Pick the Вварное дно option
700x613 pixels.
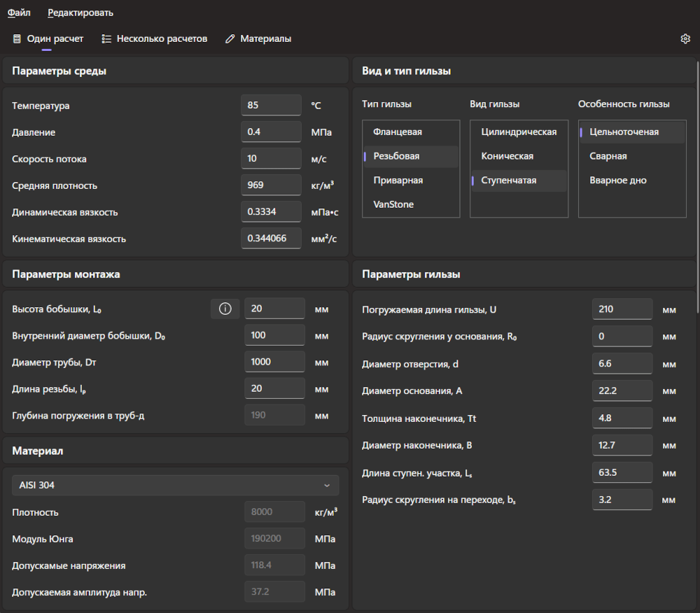632,181
